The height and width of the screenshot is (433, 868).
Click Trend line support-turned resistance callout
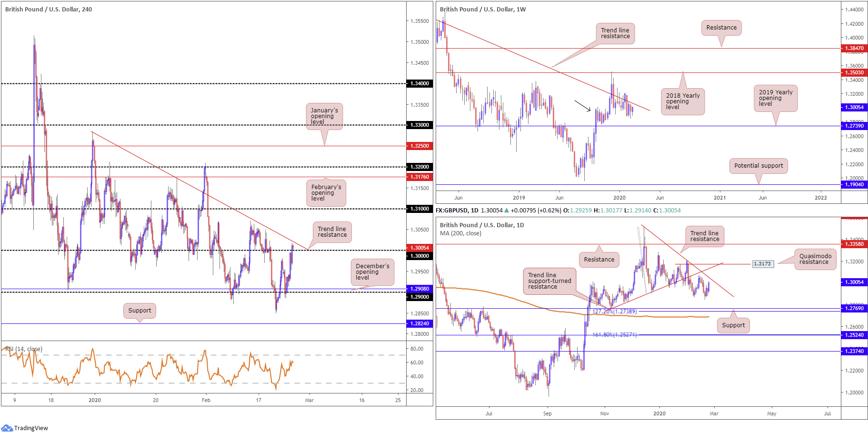click(x=549, y=281)
